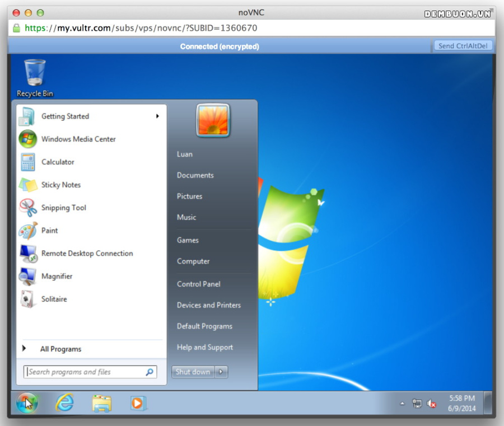
Task: Click the Start orb button
Action: click(x=27, y=403)
